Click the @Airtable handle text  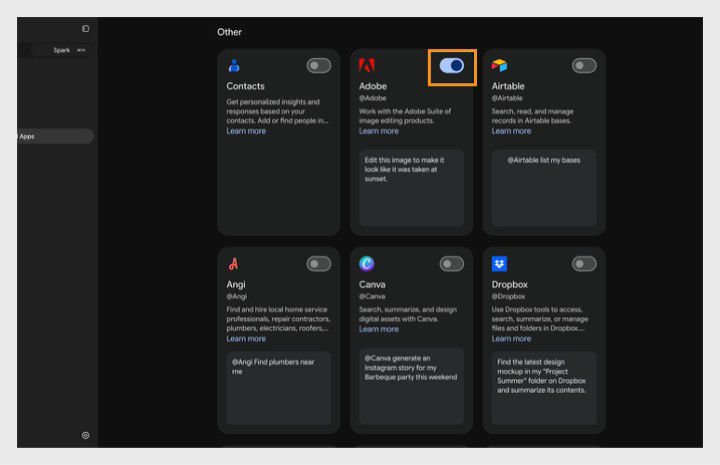[x=507, y=98]
